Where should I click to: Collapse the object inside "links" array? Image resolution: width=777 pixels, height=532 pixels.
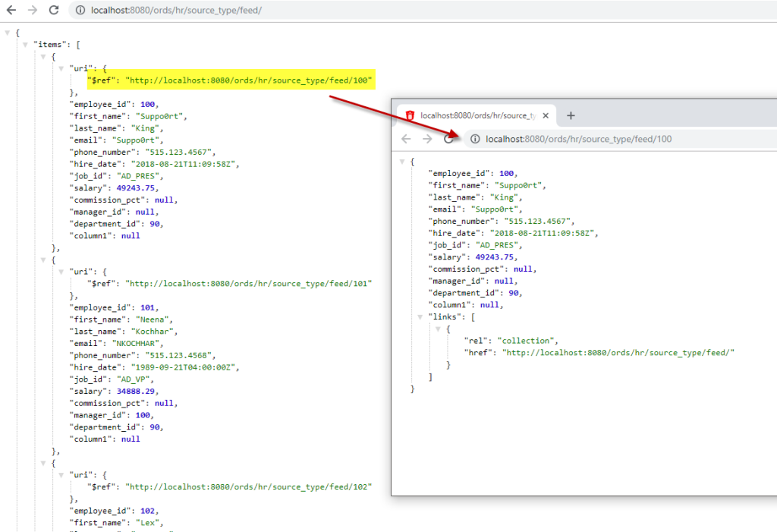point(438,329)
